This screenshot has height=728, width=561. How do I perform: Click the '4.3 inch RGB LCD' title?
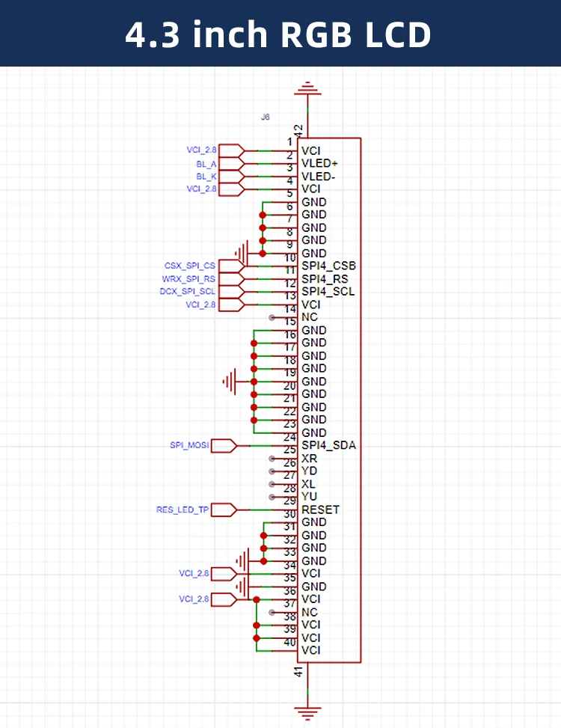click(278, 34)
